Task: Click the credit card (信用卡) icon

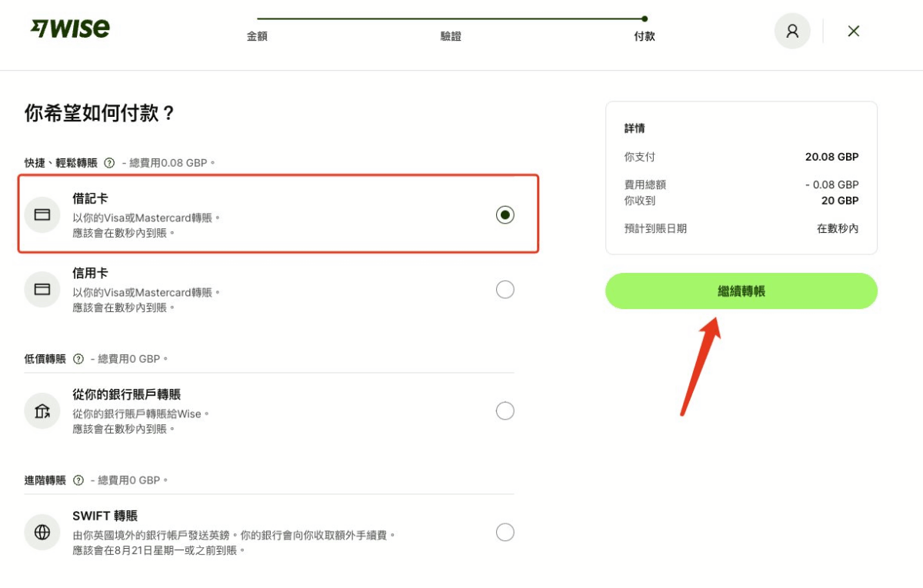Action: [42, 289]
